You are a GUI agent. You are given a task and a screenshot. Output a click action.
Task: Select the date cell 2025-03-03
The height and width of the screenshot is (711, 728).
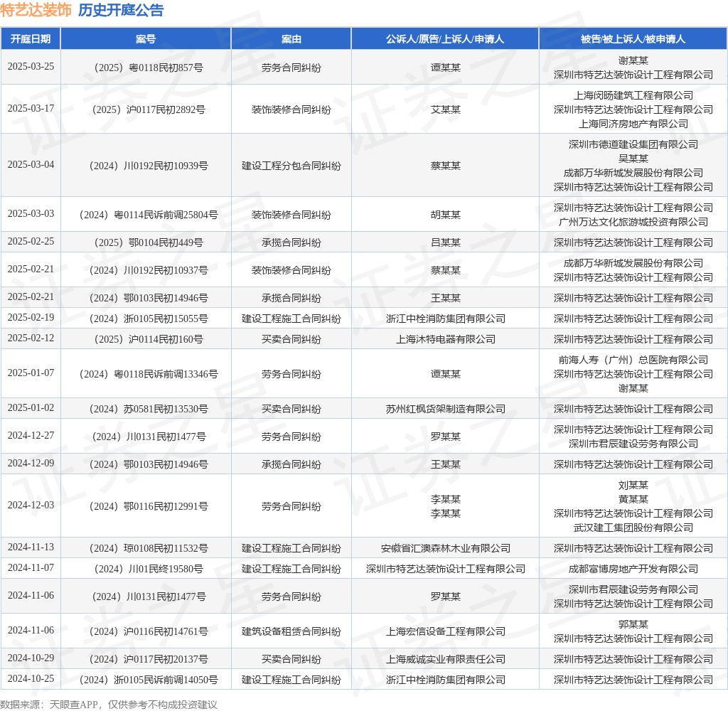(31, 214)
